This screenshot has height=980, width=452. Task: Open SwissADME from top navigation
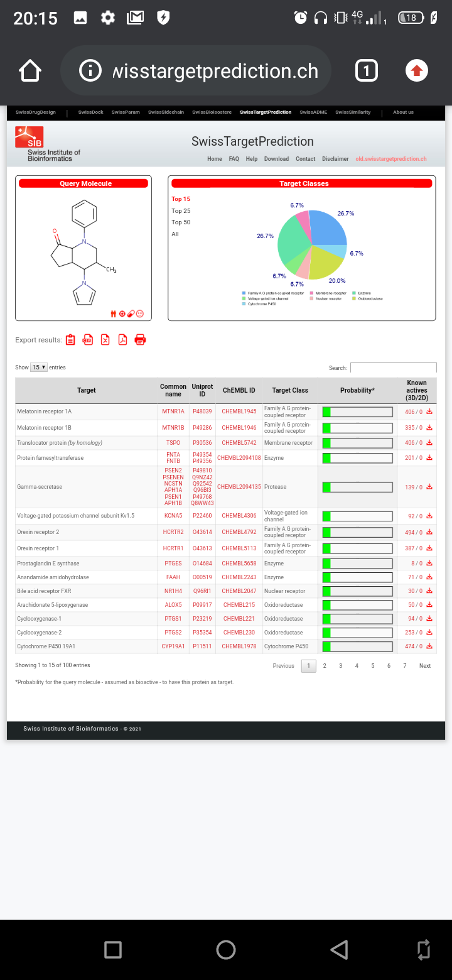click(x=313, y=112)
